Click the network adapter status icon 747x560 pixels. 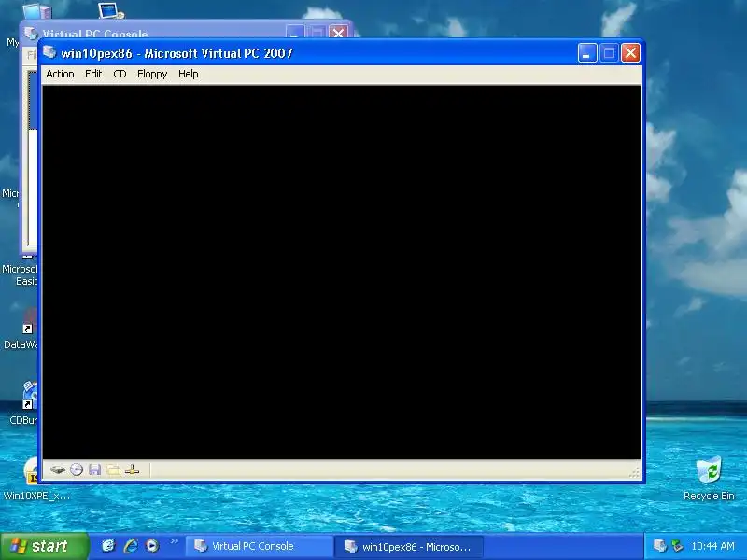(x=132, y=470)
